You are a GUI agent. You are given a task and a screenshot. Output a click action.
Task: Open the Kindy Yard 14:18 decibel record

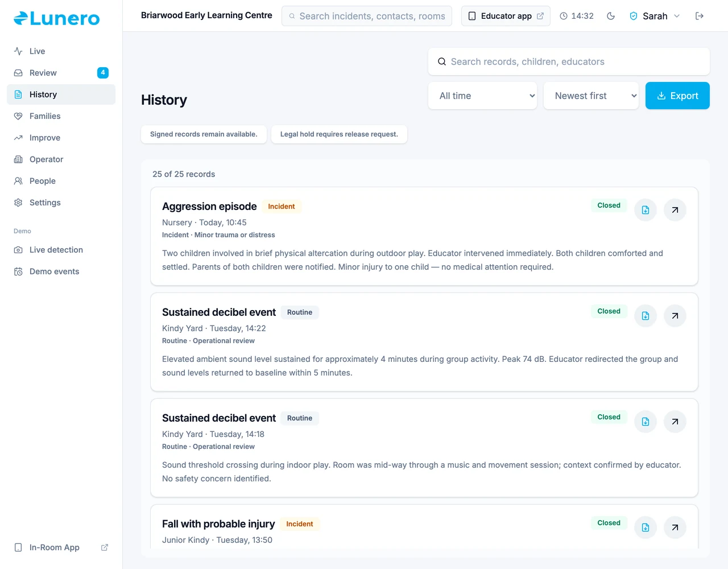[675, 422]
